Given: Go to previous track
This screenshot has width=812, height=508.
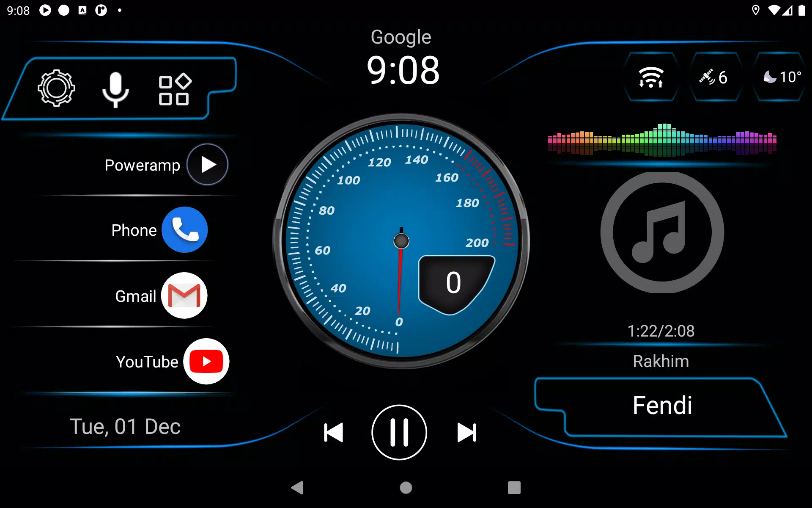Looking at the screenshot, I should (332, 432).
